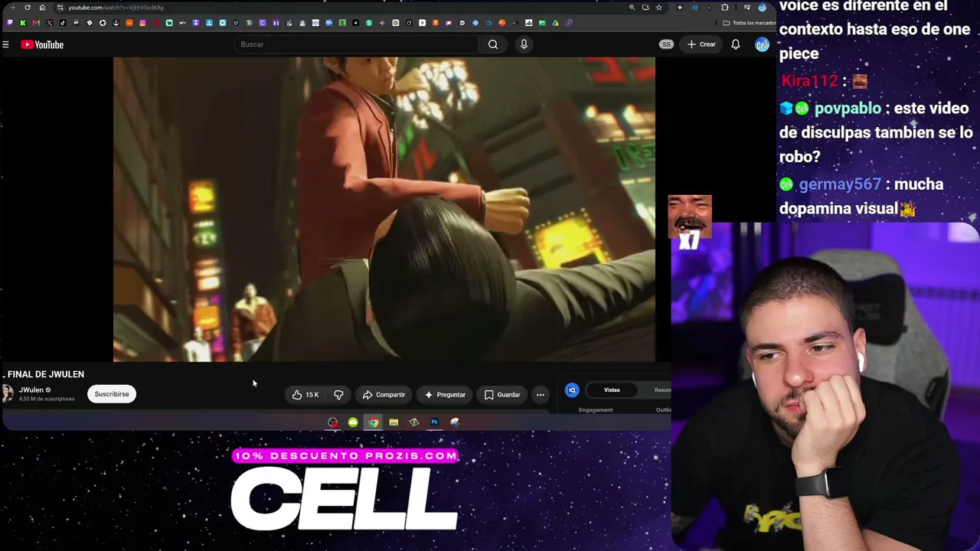The image size is (980, 551).
Task: Open the Preguntar assistant button
Action: point(445,395)
